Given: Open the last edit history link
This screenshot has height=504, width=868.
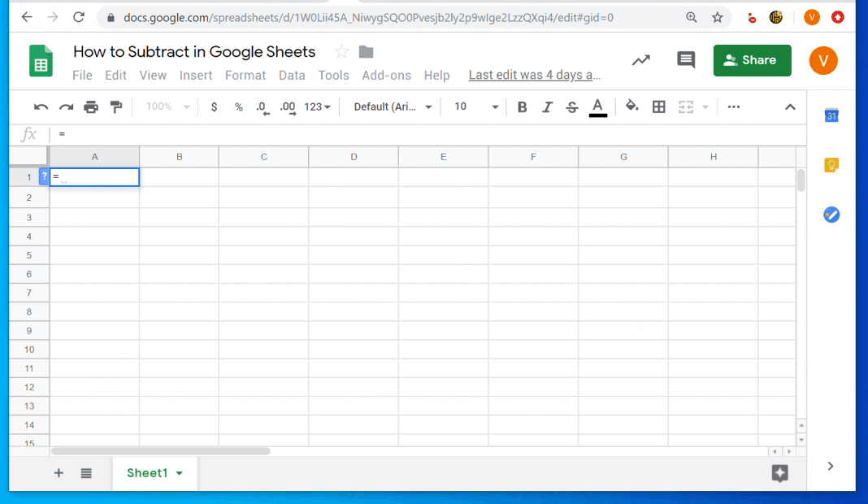Looking at the screenshot, I should (534, 75).
